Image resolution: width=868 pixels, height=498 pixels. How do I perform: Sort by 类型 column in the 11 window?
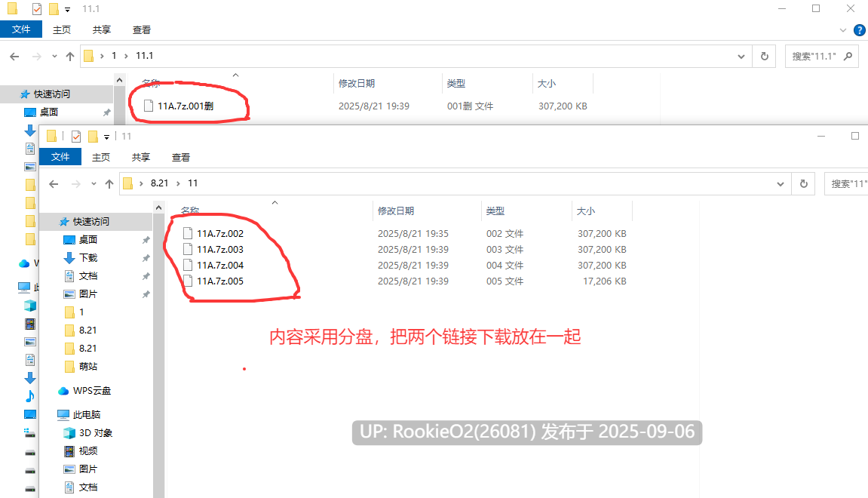click(495, 211)
